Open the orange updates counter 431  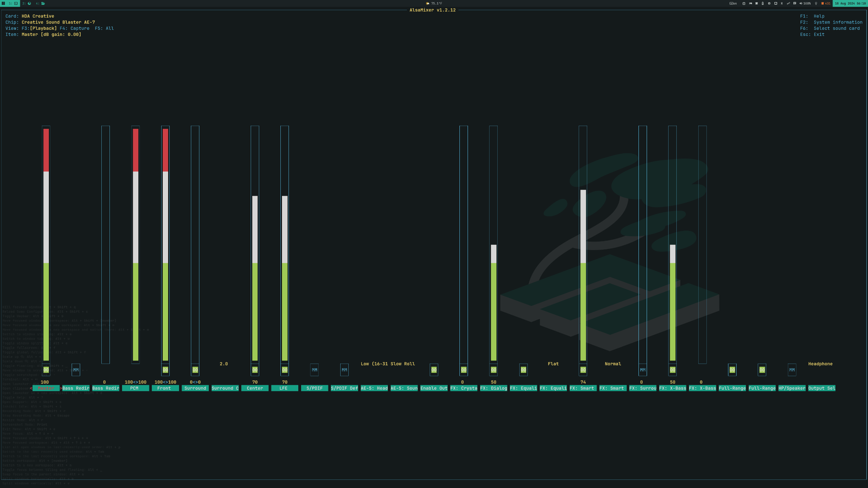pos(826,3)
